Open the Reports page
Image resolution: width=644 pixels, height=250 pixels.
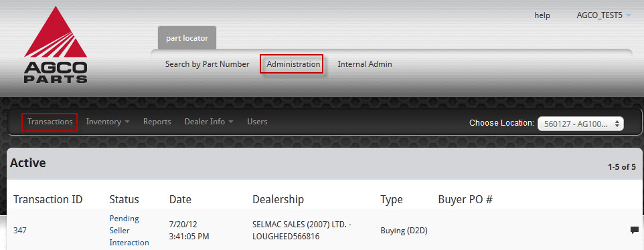click(x=157, y=122)
